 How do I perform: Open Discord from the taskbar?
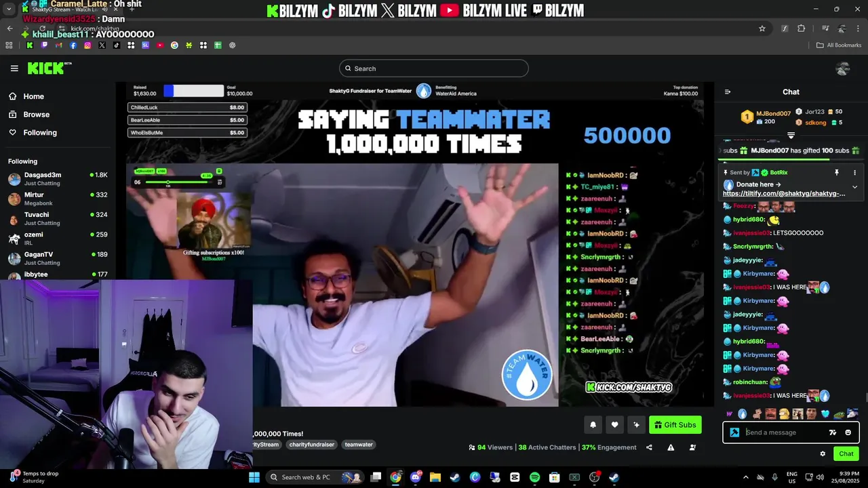[415, 477]
